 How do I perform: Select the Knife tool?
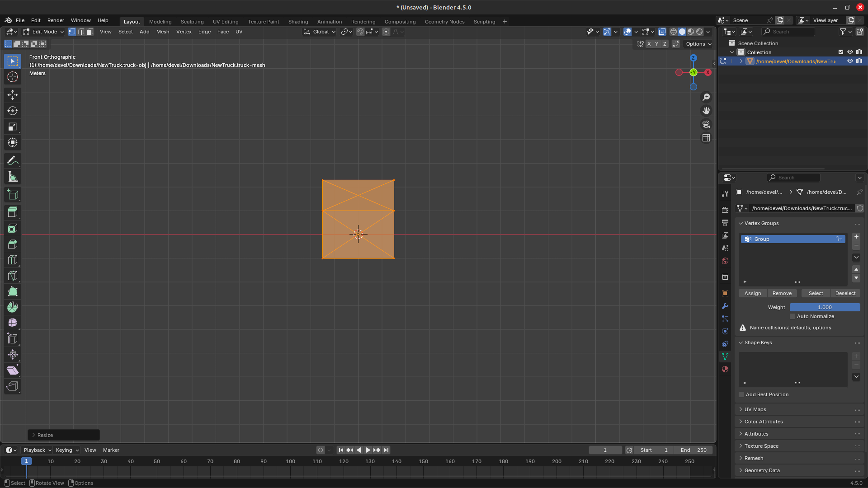tap(13, 276)
